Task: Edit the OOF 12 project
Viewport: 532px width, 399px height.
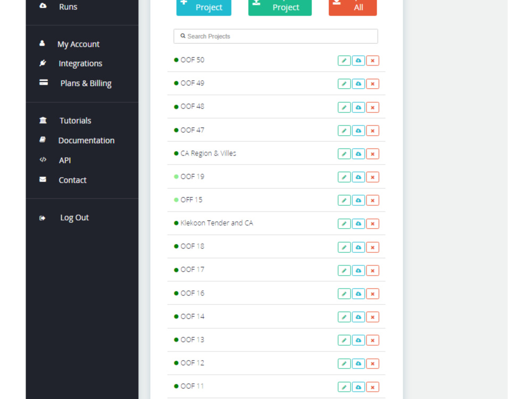Action: [344, 364]
